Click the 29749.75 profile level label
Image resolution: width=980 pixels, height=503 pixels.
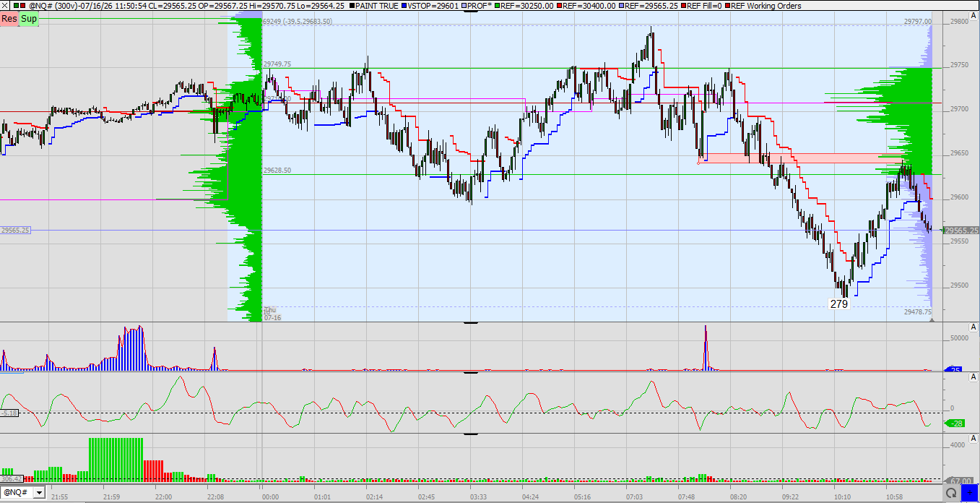click(277, 64)
